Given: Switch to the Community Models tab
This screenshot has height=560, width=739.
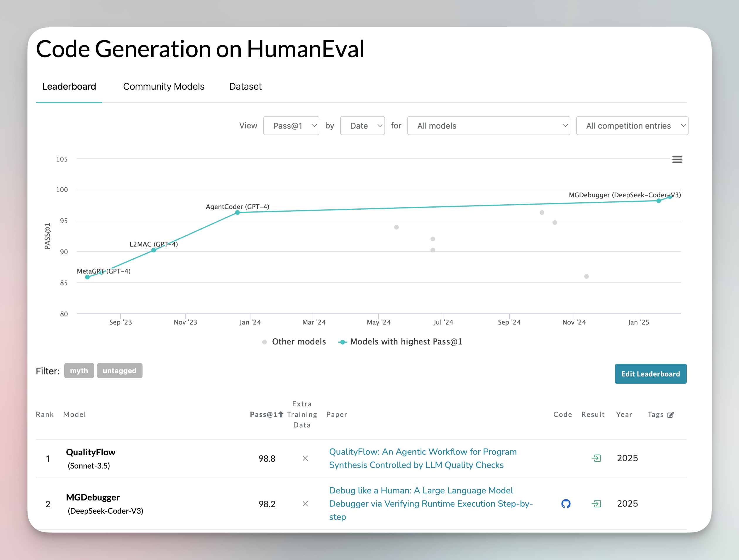Looking at the screenshot, I should (x=164, y=86).
